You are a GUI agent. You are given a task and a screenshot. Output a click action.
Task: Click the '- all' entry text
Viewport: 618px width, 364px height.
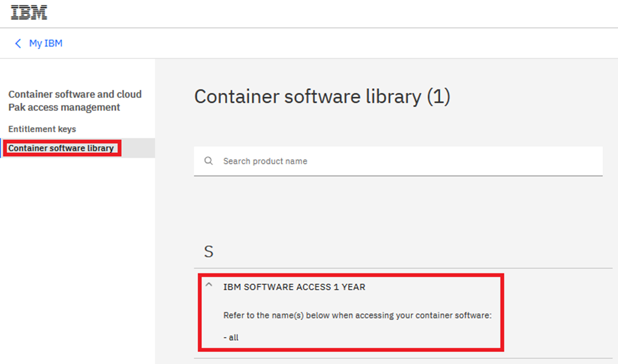[x=231, y=338]
